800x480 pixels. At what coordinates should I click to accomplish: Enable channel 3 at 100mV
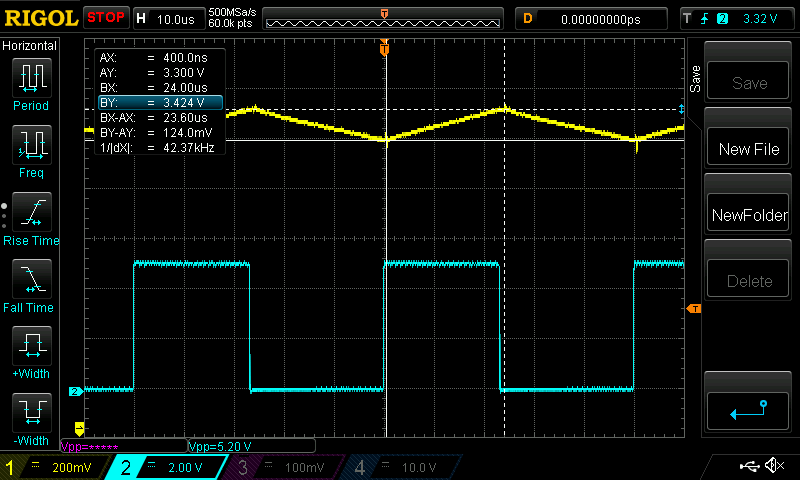pos(285,467)
